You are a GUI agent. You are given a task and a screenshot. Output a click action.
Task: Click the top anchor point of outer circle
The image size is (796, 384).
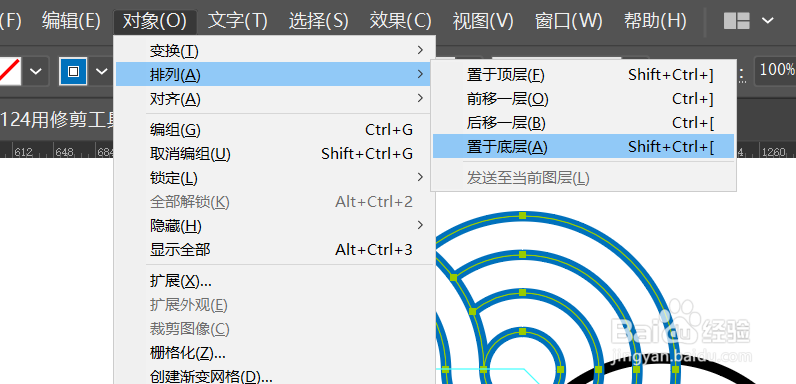point(522,216)
